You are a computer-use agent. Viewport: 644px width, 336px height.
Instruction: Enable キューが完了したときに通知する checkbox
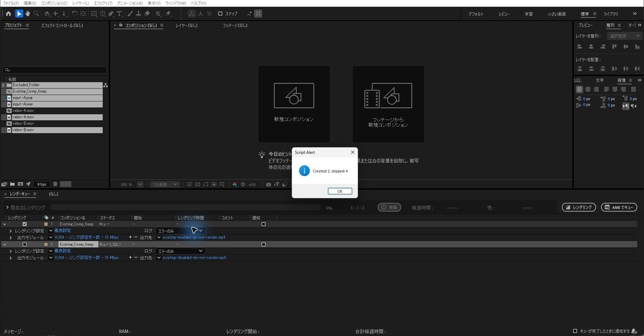tap(575, 331)
